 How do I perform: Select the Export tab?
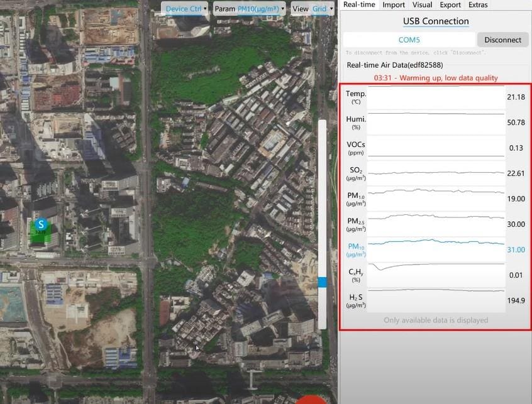coord(450,5)
